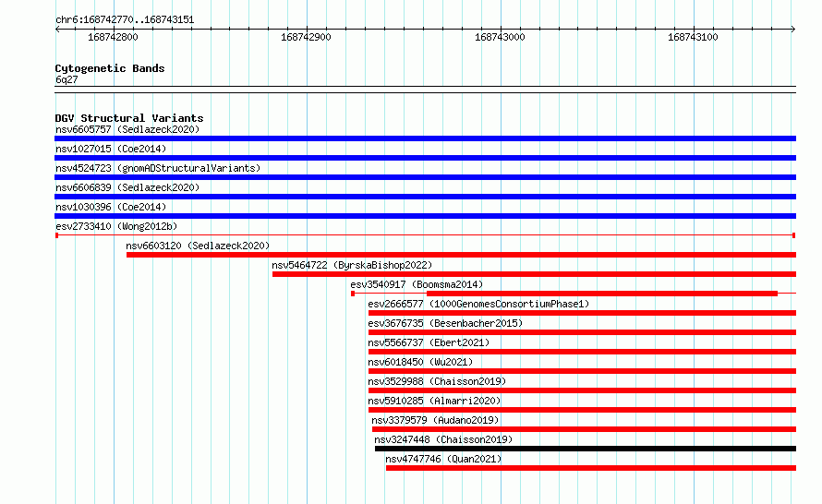Click the nsv3247448 (Chaisson2019) label
The image size is (822, 504).
[x=443, y=439]
